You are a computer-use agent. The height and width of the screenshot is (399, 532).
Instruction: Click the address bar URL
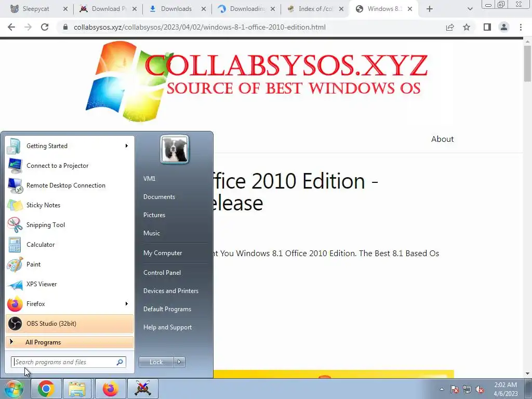199,27
